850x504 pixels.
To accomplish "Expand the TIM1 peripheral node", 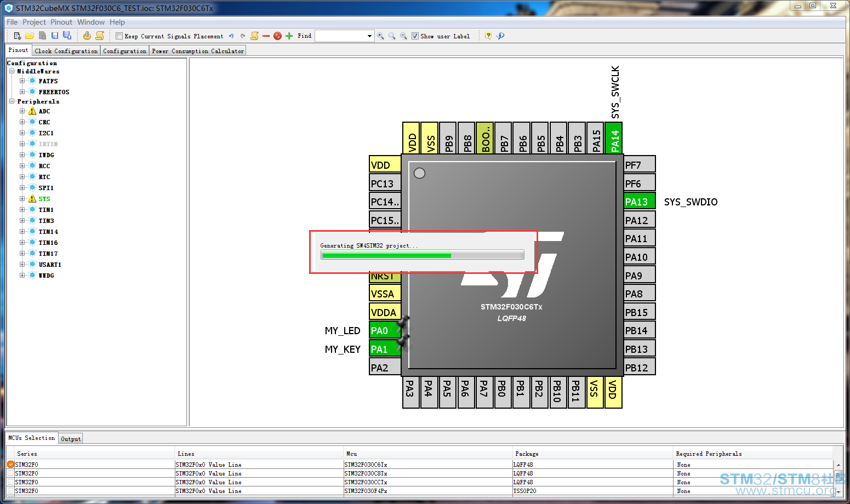I will pos(22,210).
